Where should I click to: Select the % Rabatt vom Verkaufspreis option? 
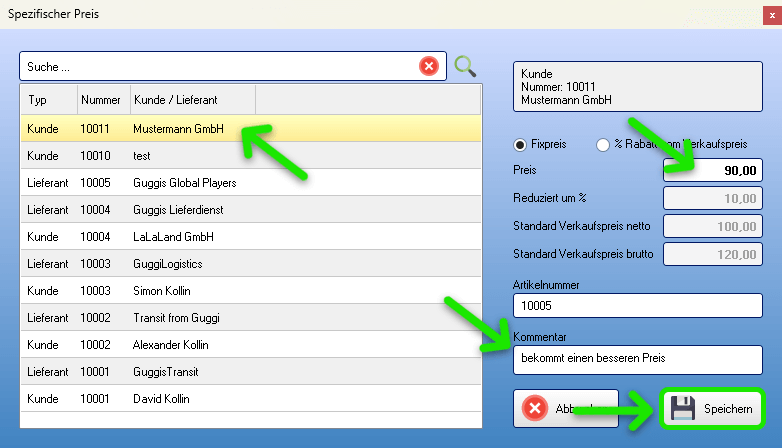[x=603, y=144]
